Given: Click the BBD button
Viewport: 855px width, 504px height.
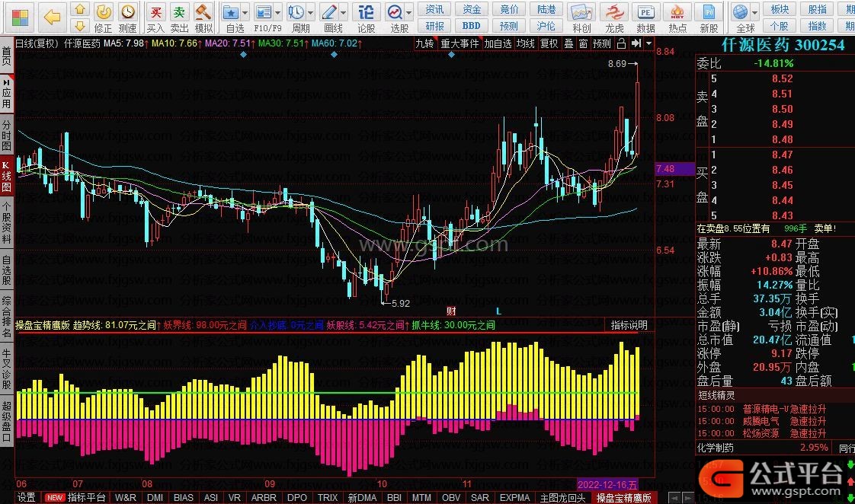Looking at the screenshot, I should pos(471,26).
